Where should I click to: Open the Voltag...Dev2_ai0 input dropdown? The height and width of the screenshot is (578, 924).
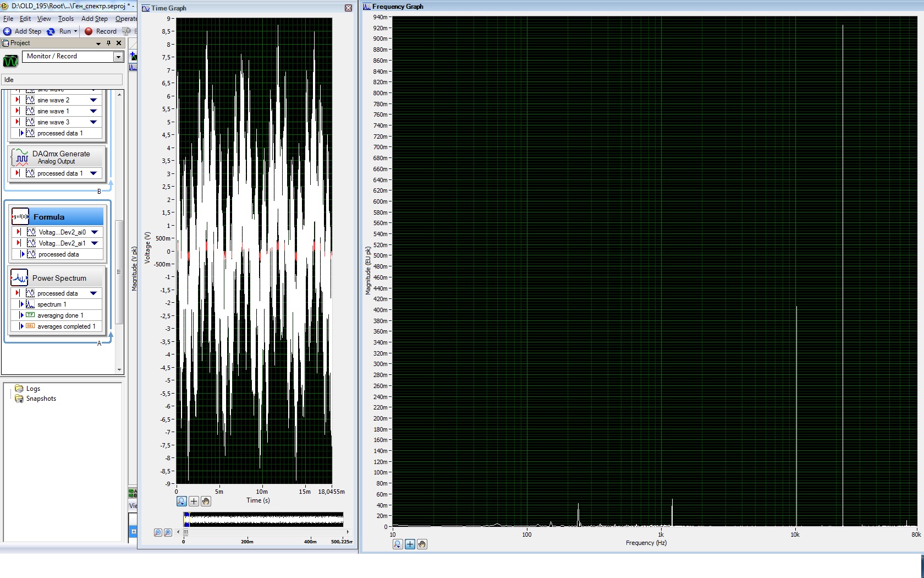[x=95, y=232]
